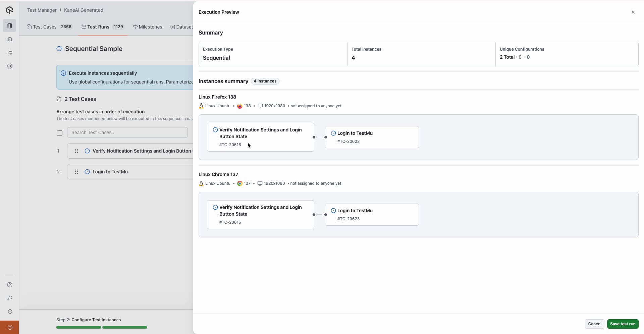Click the key icon in lower sidebar

point(9,298)
